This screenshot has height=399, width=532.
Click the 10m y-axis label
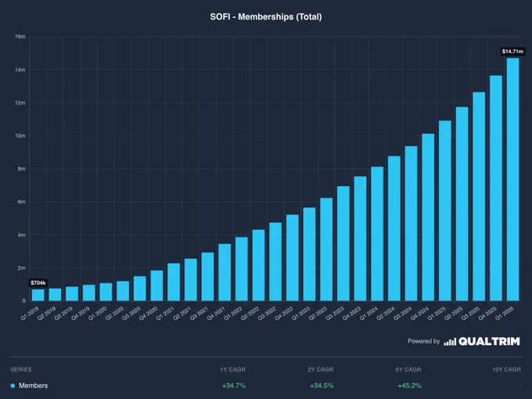(x=20, y=135)
